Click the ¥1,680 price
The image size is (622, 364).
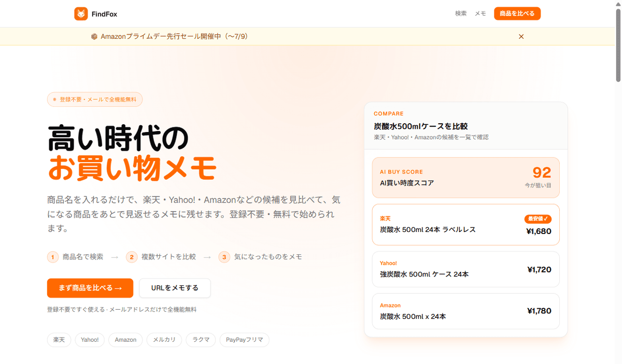(x=539, y=231)
